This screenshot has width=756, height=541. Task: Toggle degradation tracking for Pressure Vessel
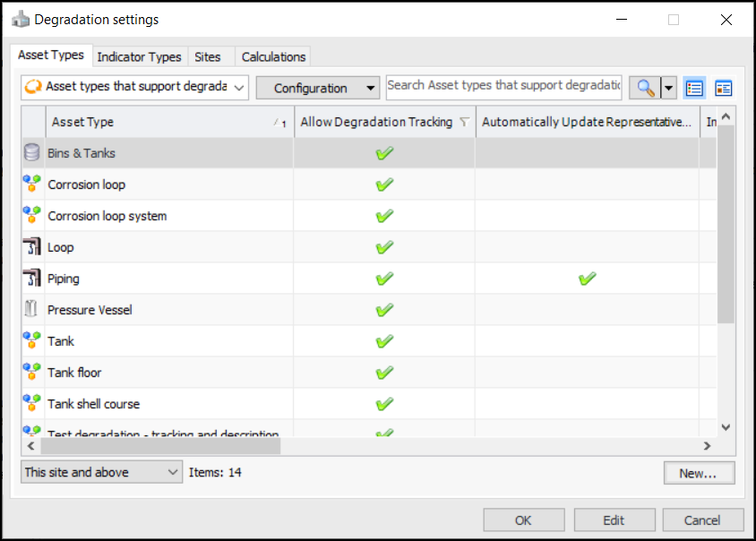point(384,310)
